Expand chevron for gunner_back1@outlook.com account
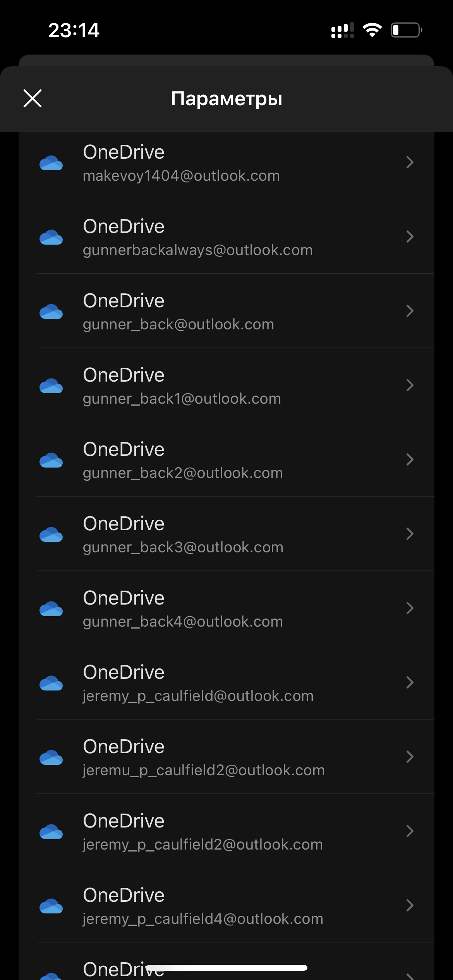 [x=410, y=385]
